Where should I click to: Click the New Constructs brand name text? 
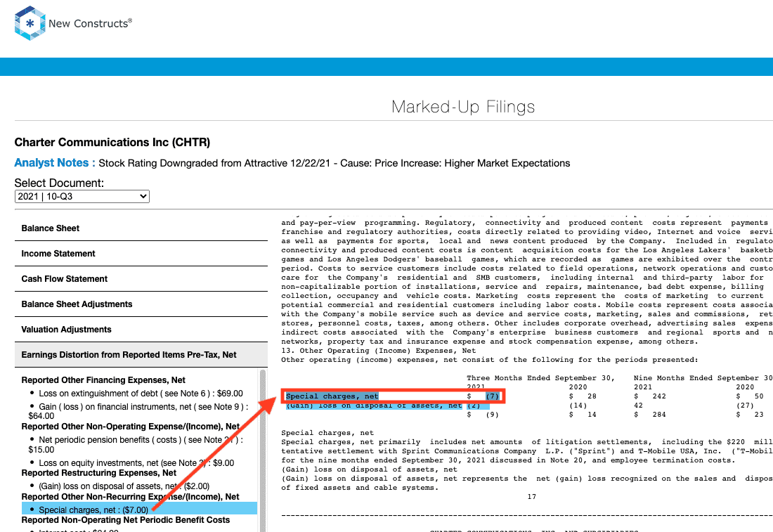point(90,23)
